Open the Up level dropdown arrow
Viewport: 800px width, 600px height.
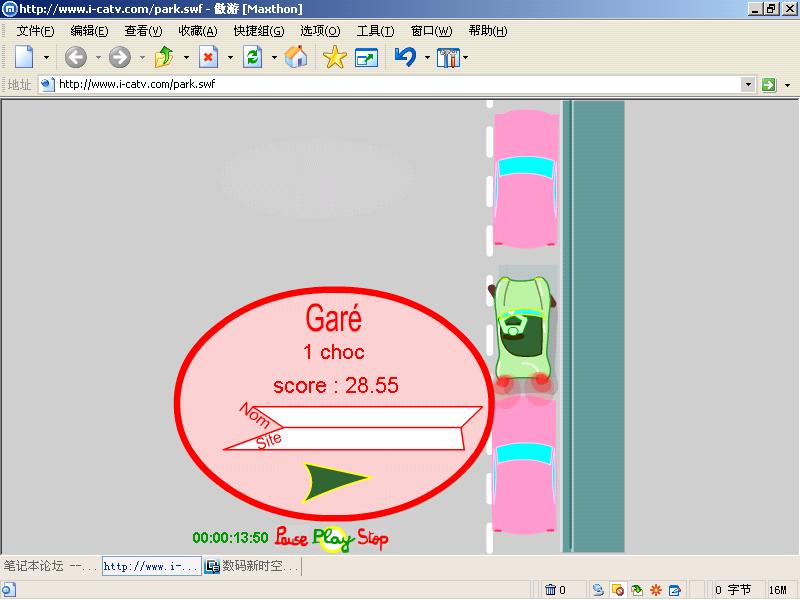(186, 57)
